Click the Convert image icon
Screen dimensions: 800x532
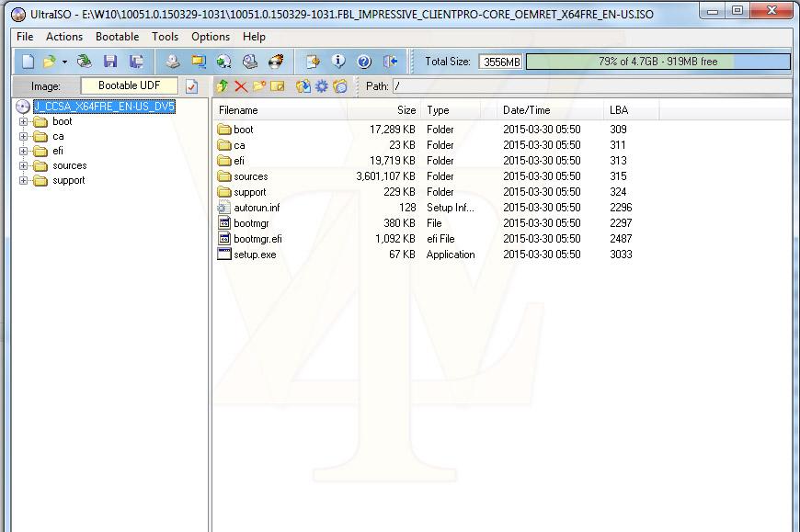(224, 62)
